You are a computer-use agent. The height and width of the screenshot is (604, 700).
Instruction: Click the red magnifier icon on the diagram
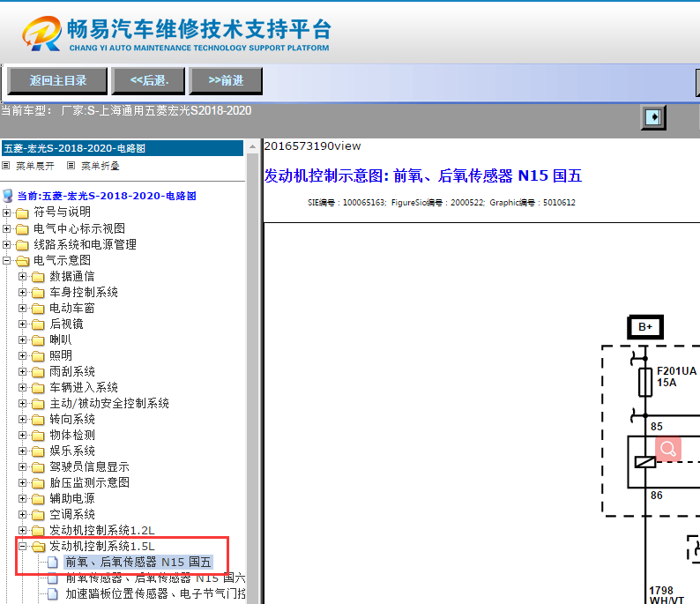668,448
